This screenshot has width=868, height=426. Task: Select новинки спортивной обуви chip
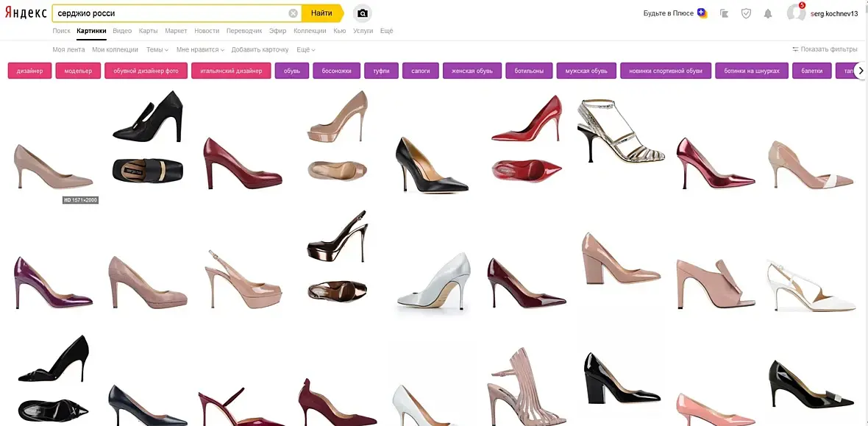pyautogui.click(x=666, y=71)
